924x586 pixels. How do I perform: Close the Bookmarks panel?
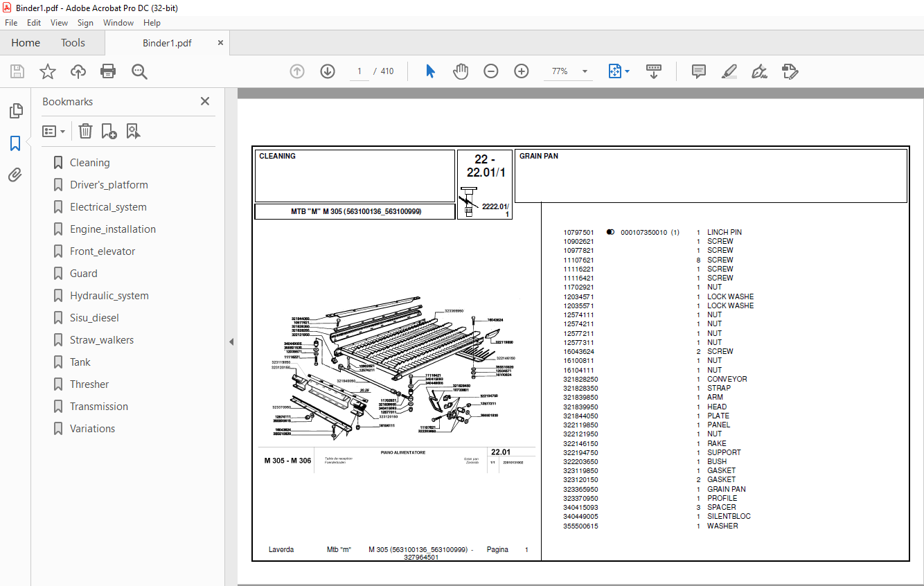(205, 101)
